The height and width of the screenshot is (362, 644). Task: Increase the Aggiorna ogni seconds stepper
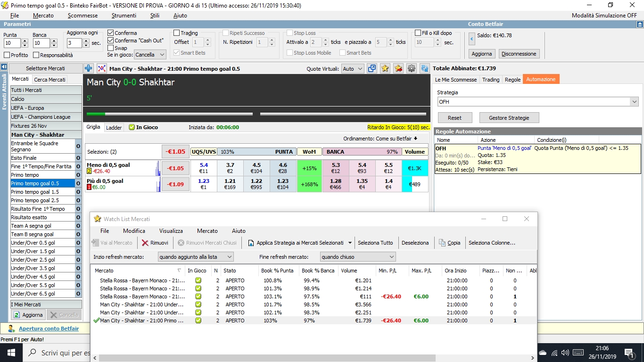pos(86,41)
